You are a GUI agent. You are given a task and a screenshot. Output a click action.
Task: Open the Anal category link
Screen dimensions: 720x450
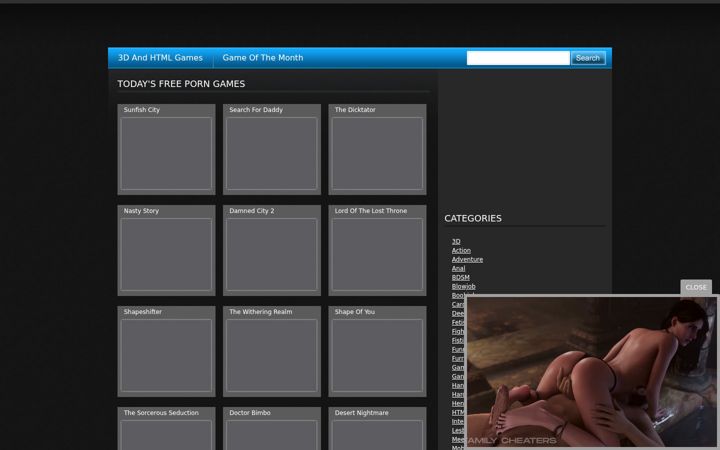point(458,269)
